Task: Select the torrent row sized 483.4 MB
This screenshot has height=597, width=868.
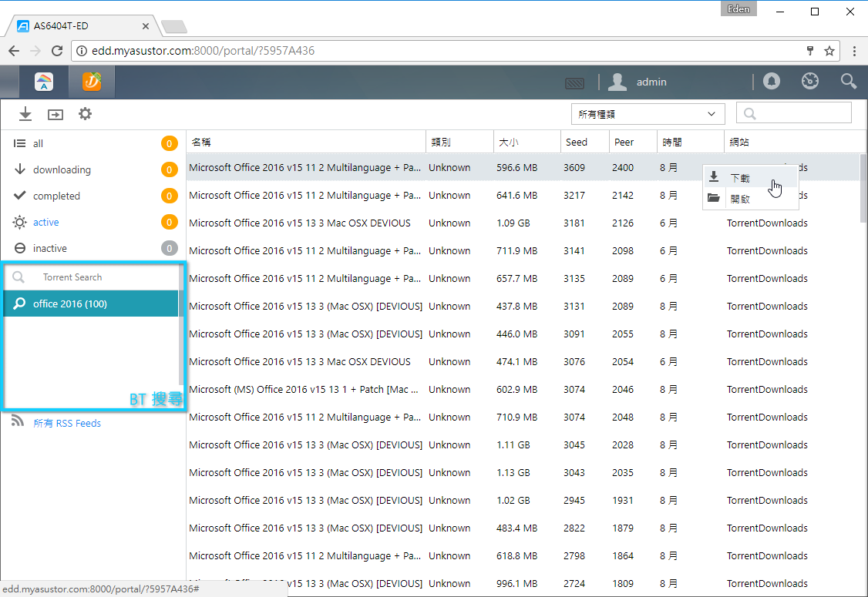Action: 523,528
